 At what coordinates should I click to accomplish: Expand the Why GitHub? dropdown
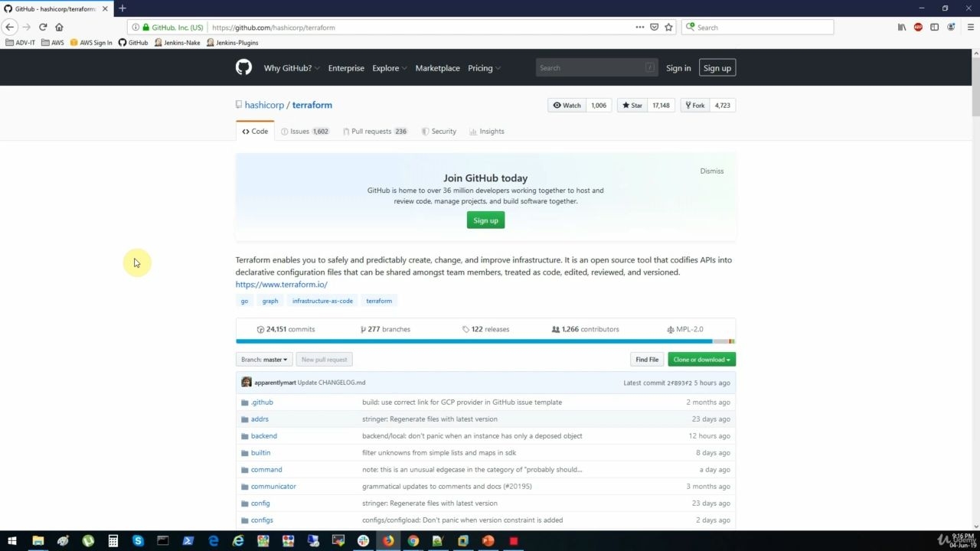coord(292,68)
